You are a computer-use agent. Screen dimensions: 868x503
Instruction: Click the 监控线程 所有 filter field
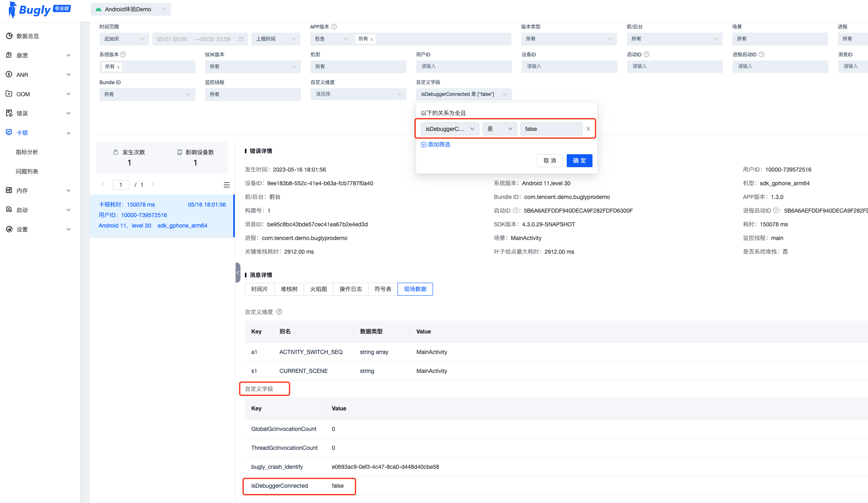[x=253, y=95]
